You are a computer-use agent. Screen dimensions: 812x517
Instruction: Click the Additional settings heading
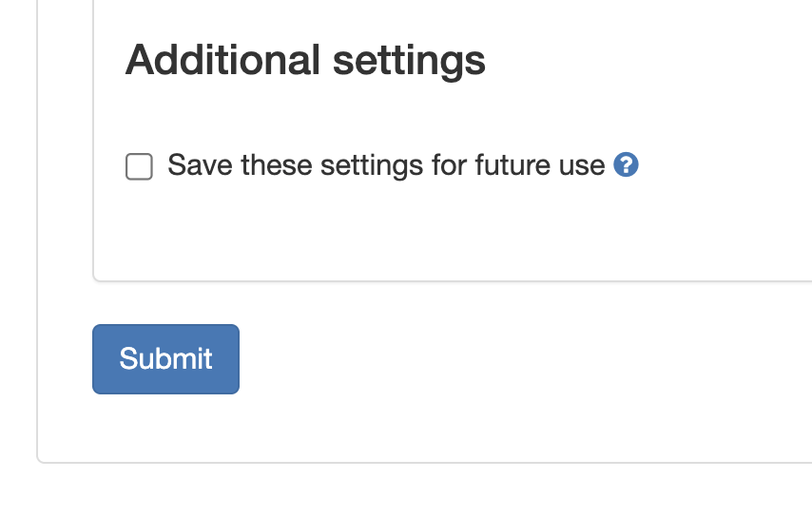305,60
